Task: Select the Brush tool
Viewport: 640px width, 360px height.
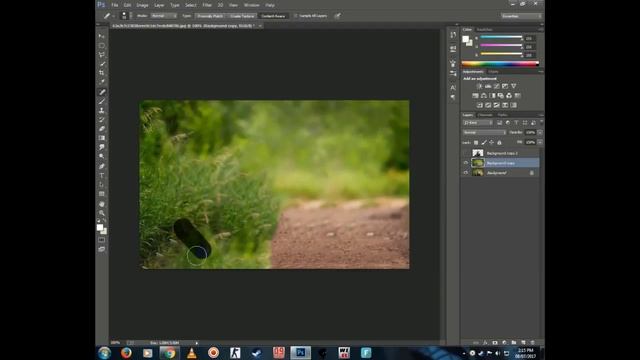Action: point(102,101)
